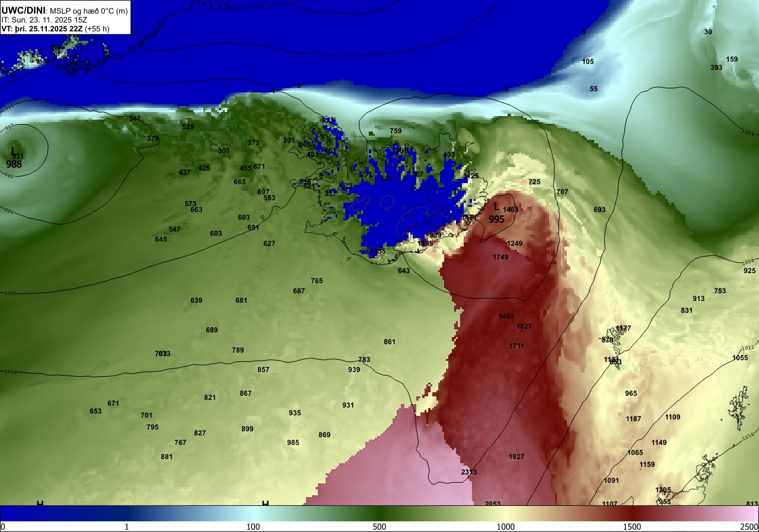Image resolution: width=759 pixels, height=532 pixels.
Task: Click the 2053 height value
Action: (493, 504)
